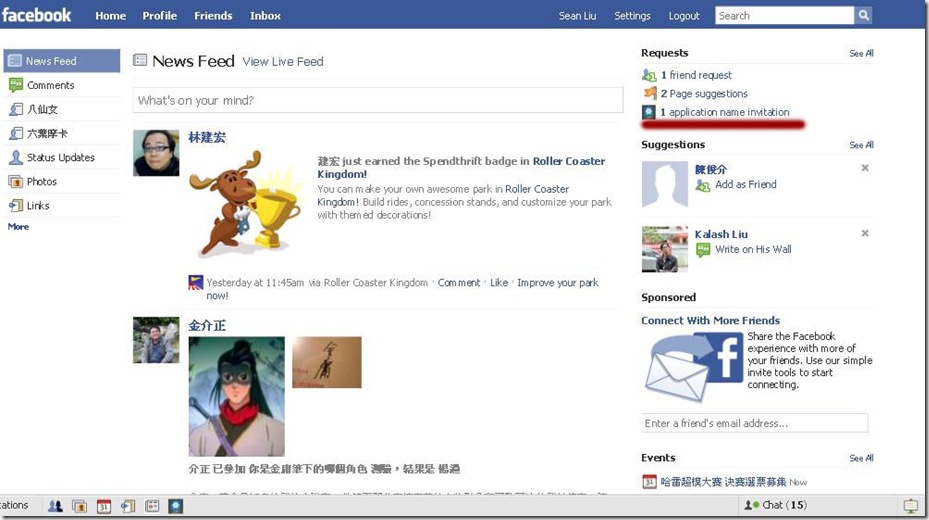929x520 pixels.
Task: Dismiss the Kalash Liu suggestion
Action: (x=865, y=233)
